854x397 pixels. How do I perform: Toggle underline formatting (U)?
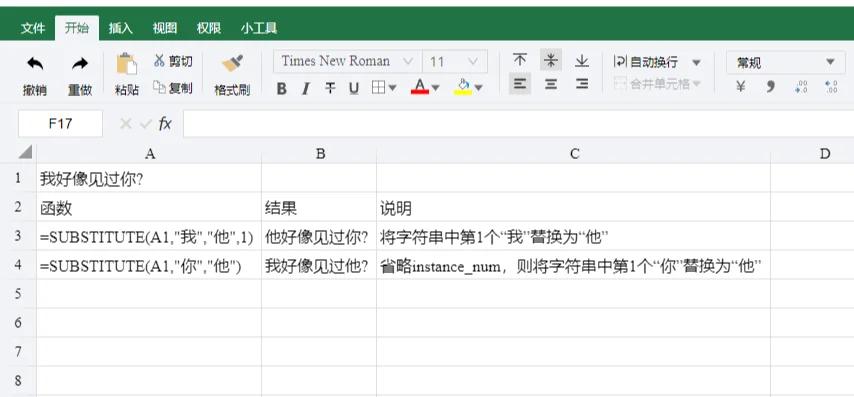(354, 88)
